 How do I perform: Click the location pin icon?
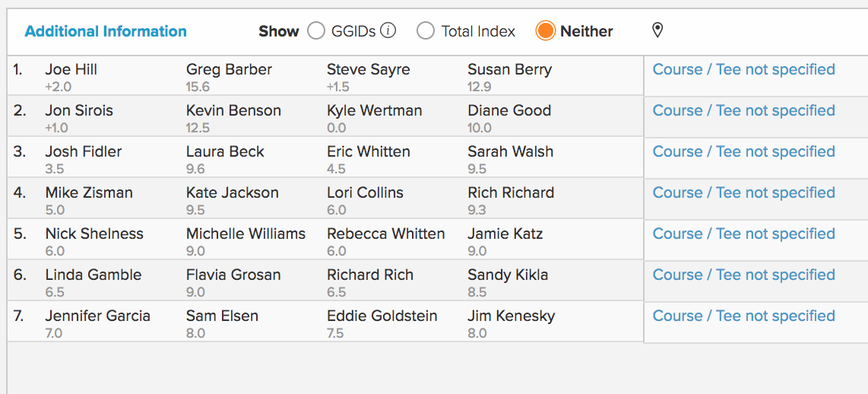(657, 30)
